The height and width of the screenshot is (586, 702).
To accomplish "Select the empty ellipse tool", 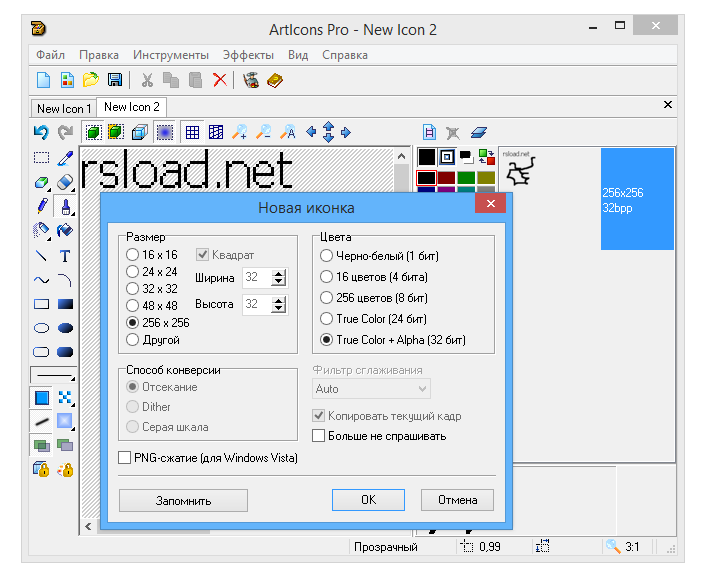I will coord(42,328).
